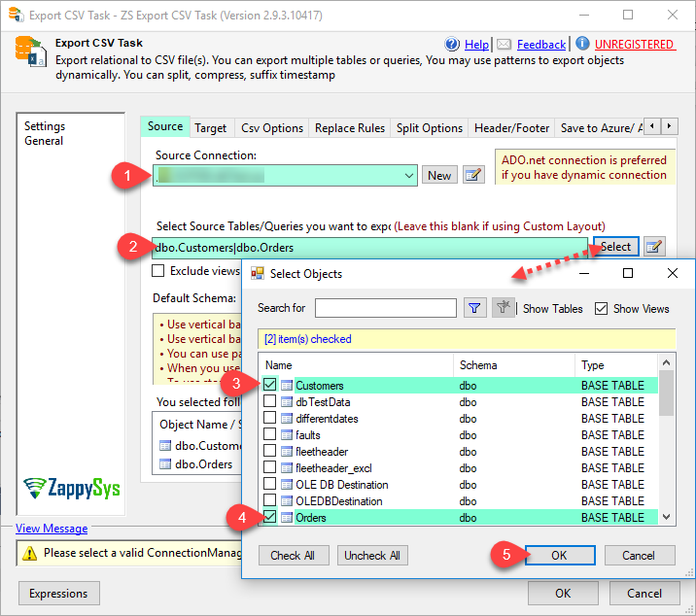Sort by the Name column header
The height and width of the screenshot is (616, 696).
[x=356, y=365]
